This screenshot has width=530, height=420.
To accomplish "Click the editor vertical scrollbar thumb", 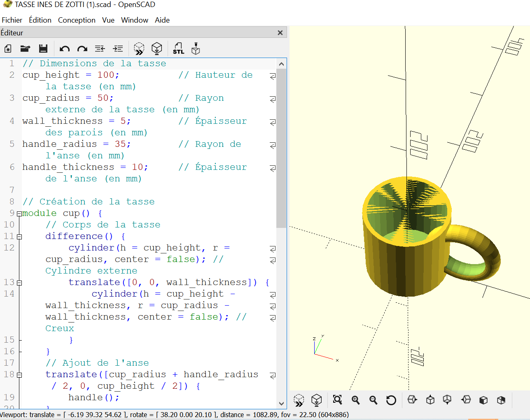I will [x=281, y=148].
